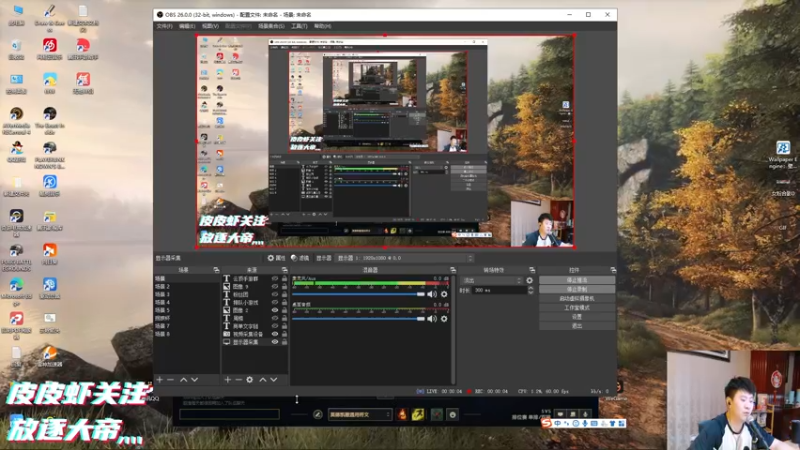Toggle lock on 图像 9 source

[284, 287]
